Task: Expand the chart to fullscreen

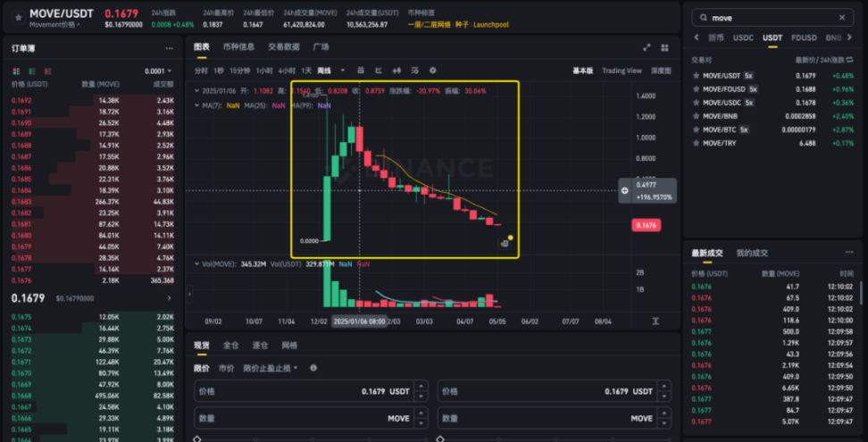Action: [647, 47]
